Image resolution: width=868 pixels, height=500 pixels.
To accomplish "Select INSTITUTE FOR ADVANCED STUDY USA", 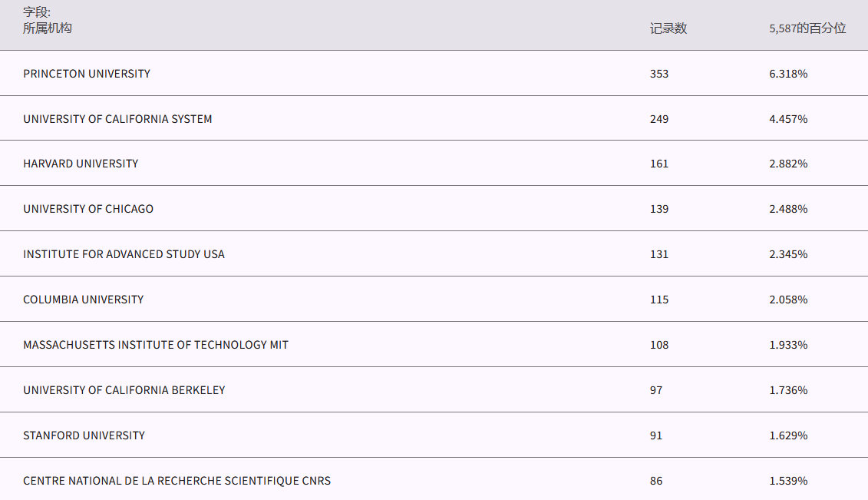I will coord(124,254).
